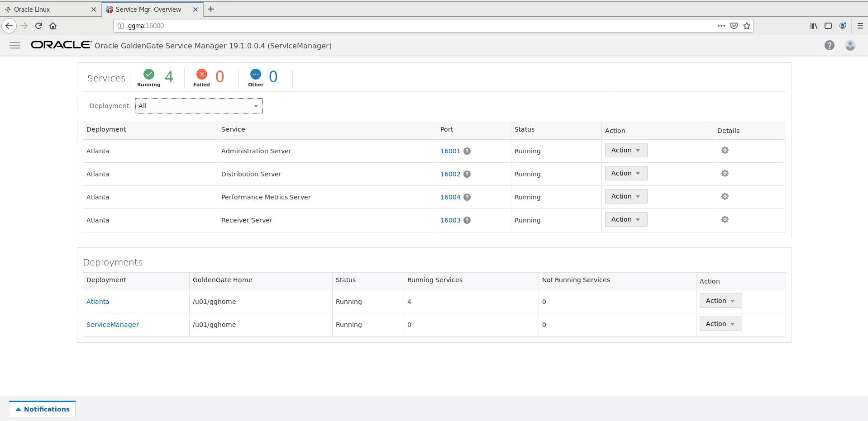
Task: Click the GoldenGate Home column header
Action: point(222,280)
